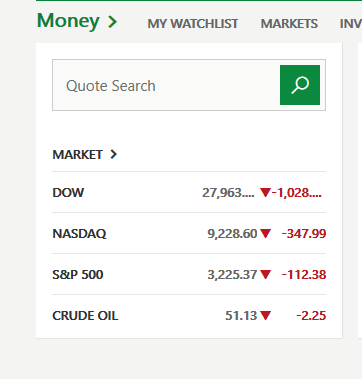Focus the Quote Search input field

166,85
